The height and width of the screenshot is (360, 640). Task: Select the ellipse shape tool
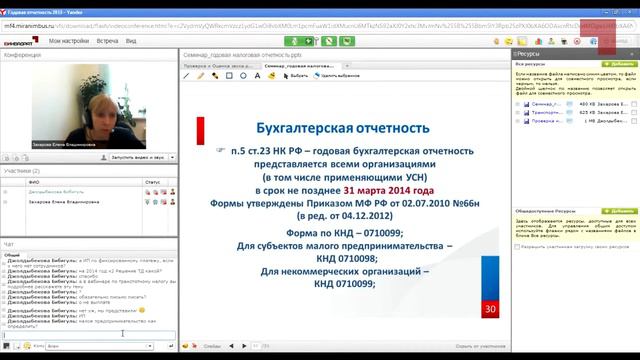243,76
